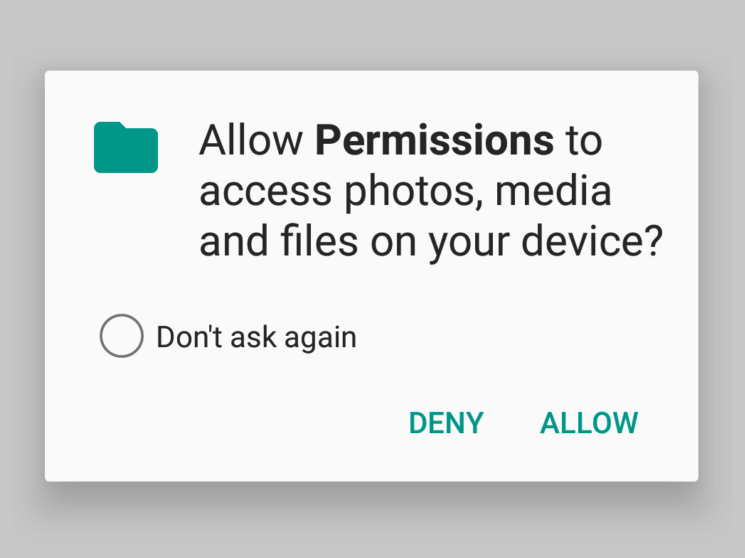Click the bold Permissions app name

click(435, 140)
